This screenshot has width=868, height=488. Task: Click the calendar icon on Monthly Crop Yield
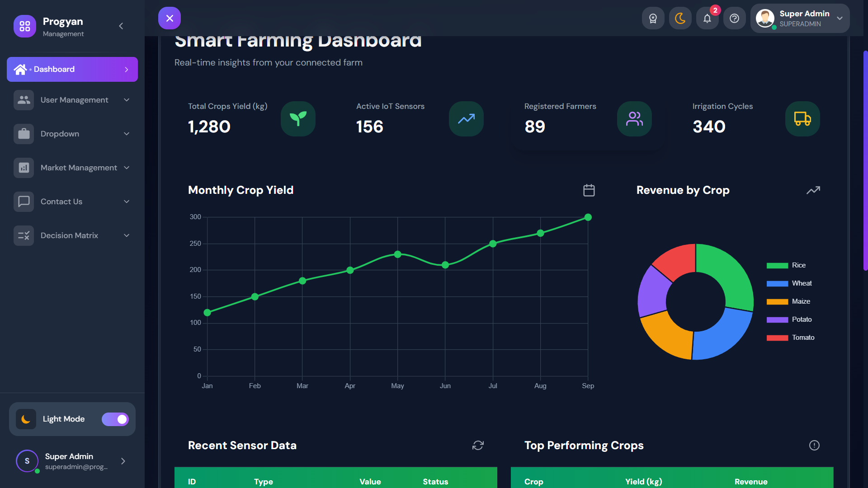589,190
